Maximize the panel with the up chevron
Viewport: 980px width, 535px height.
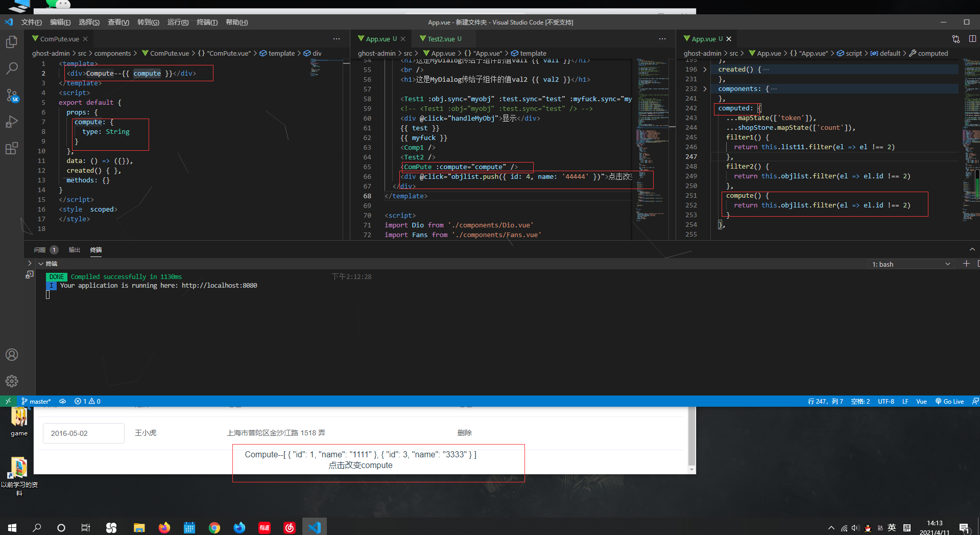[x=972, y=249]
